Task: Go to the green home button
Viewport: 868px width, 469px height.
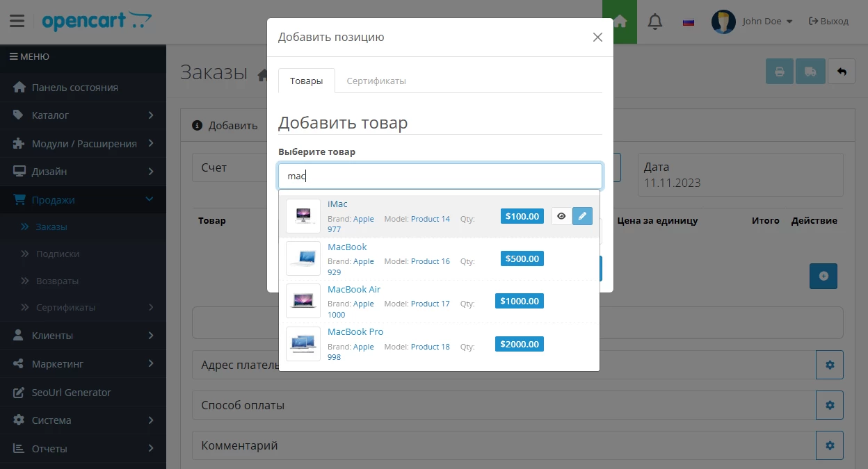Action: (620, 22)
